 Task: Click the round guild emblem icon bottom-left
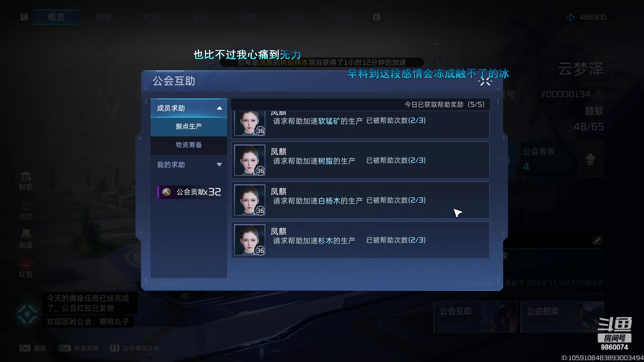click(27, 315)
